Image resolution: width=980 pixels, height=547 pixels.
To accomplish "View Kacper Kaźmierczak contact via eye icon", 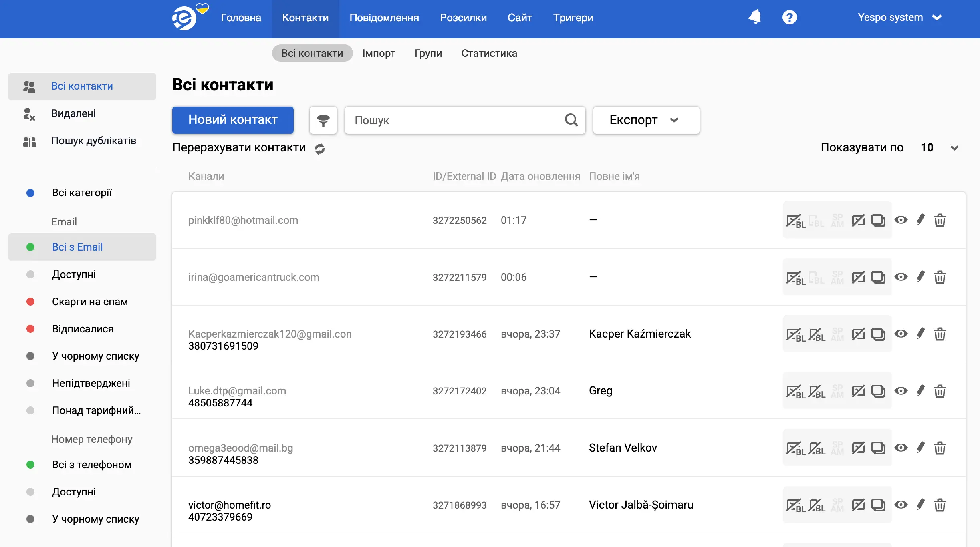I will 901,334.
